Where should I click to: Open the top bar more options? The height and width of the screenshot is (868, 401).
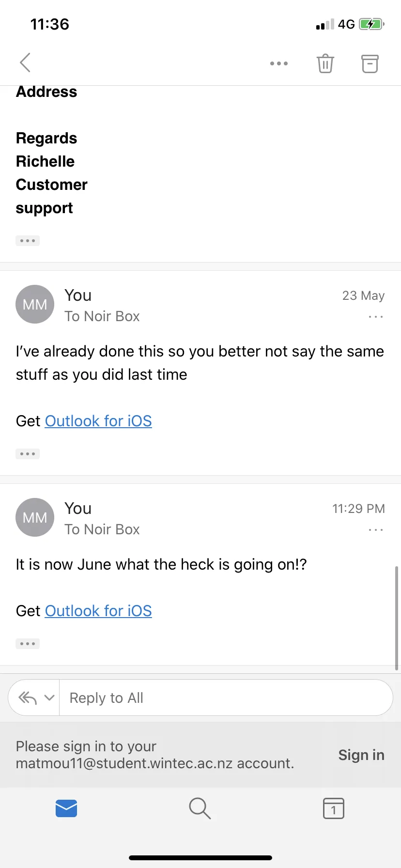(x=279, y=63)
